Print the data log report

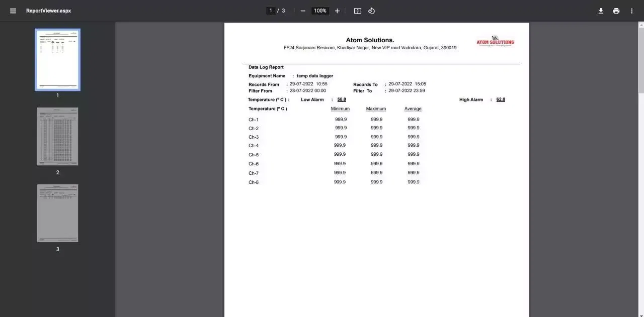click(616, 11)
